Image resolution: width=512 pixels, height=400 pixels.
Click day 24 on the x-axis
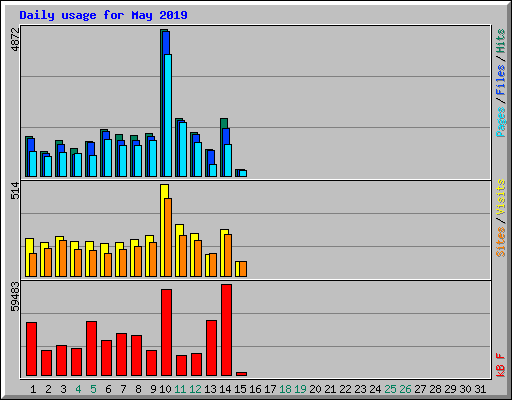[x=375, y=389]
